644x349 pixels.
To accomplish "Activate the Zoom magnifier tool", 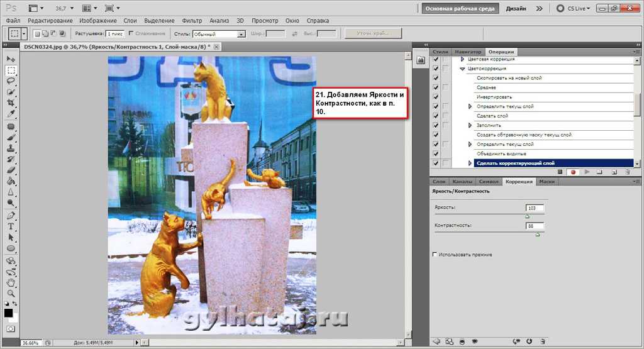I will coord(11,294).
